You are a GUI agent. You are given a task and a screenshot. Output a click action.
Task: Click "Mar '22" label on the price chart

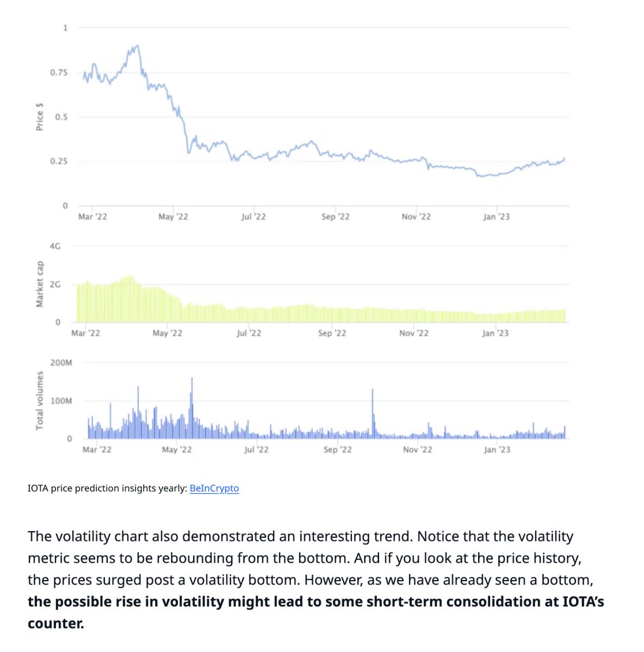92,217
